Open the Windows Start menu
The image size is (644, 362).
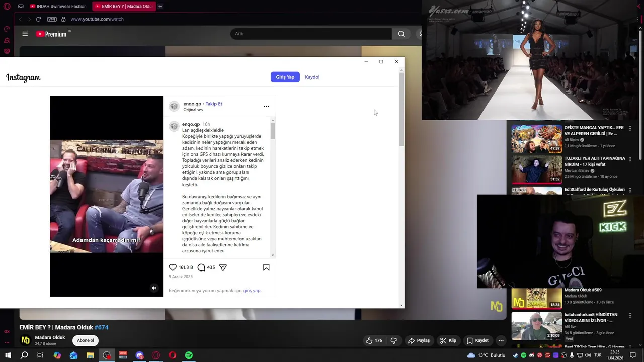pos(8,355)
